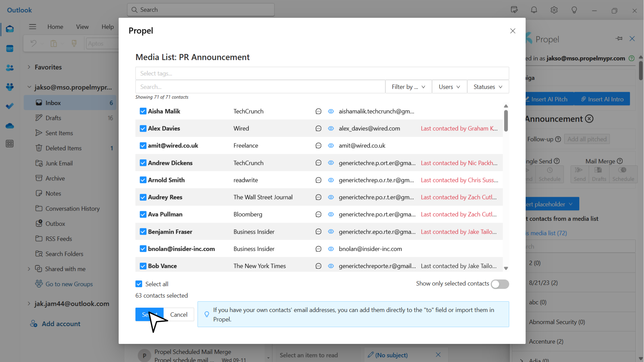Click the Add account icon
Viewport: 644px width, 362px height.
34,324
